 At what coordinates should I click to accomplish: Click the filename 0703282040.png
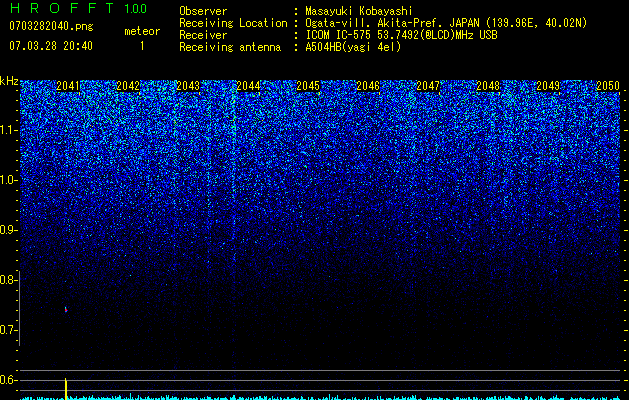point(51,26)
